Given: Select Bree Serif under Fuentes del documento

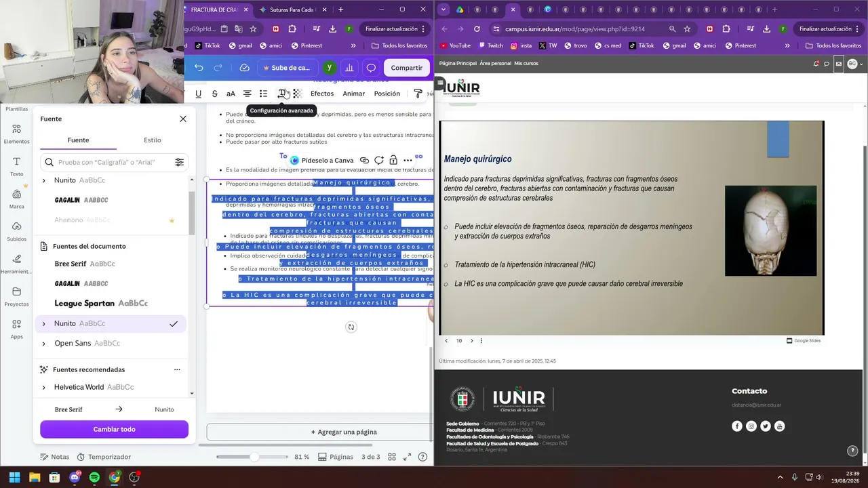Looking at the screenshot, I should coord(85,264).
